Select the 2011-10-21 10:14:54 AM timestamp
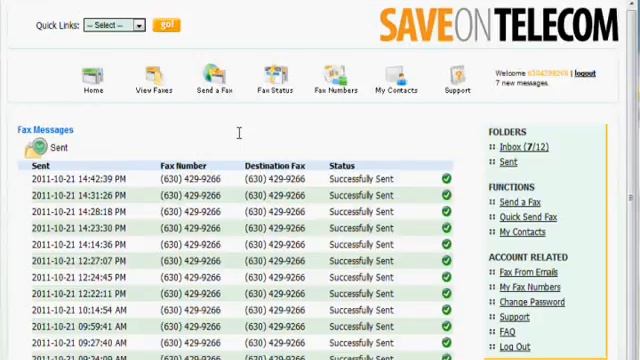This screenshot has width=640, height=360. [79, 310]
